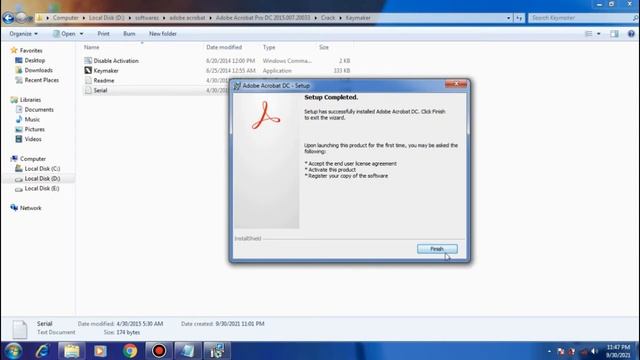Select Libraries in navigation pane
Screen dimensions: 640x360
pyautogui.click(x=30, y=100)
